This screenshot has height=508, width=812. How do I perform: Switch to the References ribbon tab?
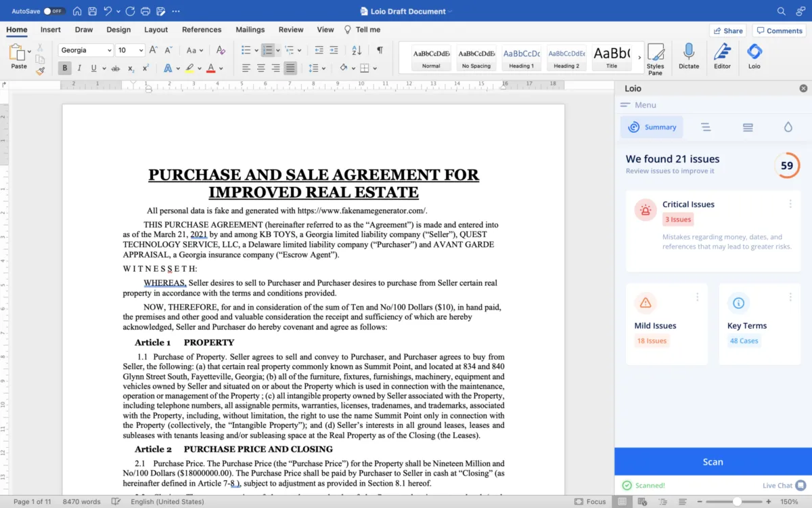(202, 30)
